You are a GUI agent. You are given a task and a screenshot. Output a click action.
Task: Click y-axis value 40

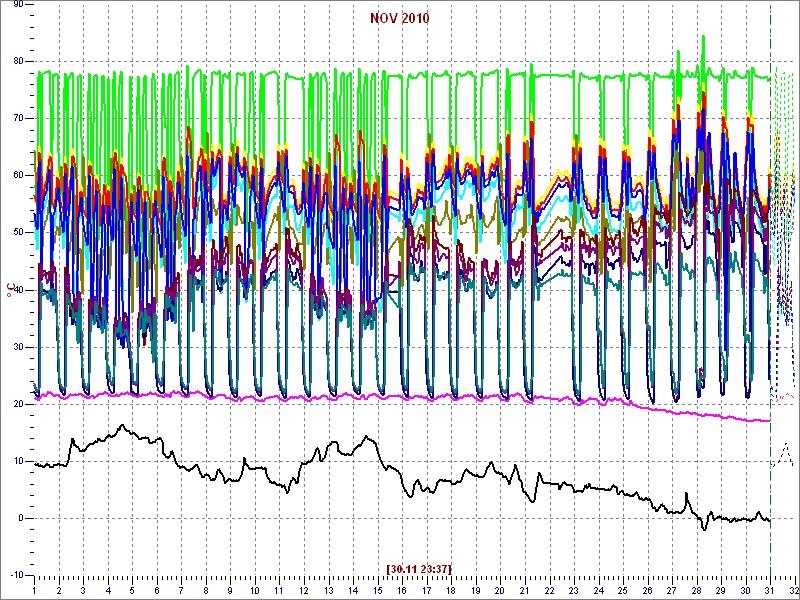pyautogui.click(x=18, y=290)
